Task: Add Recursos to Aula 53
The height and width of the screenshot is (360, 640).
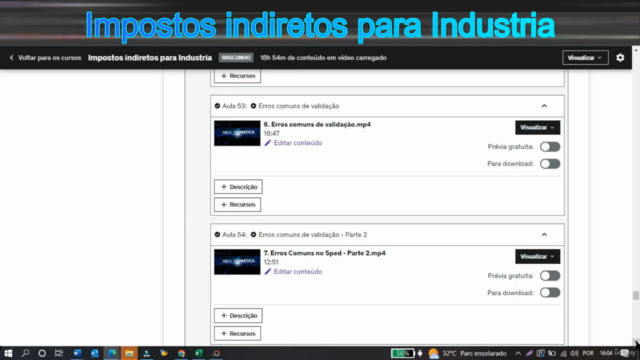Action: pyautogui.click(x=238, y=204)
